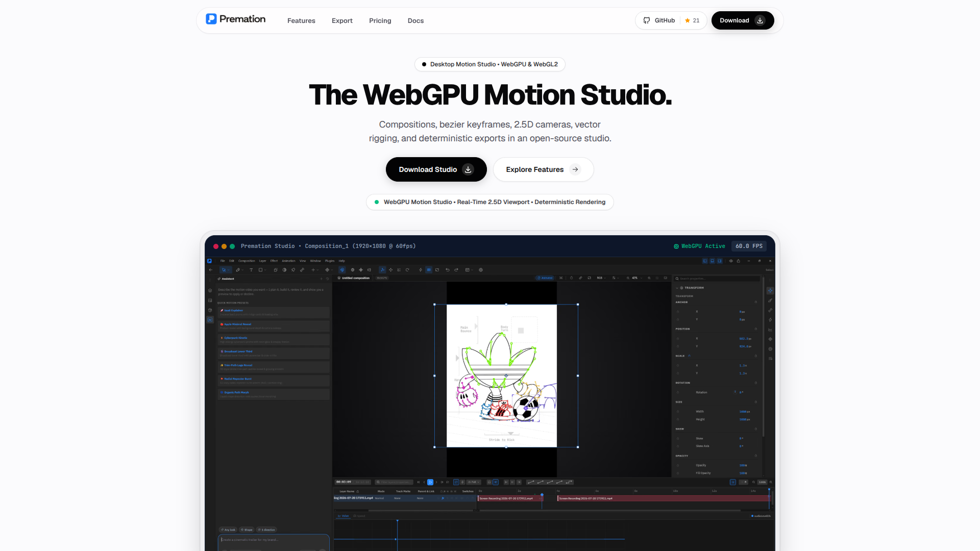Open the image assets icon in left sidebar
Image resolution: width=980 pixels, height=551 pixels.
coord(210,300)
